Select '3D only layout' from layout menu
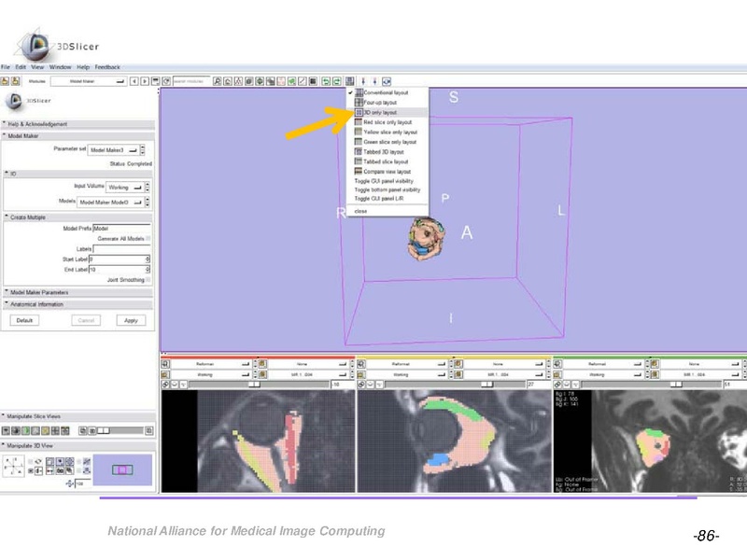Image resolution: width=747 pixels, height=560 pixels. point(387,112)
